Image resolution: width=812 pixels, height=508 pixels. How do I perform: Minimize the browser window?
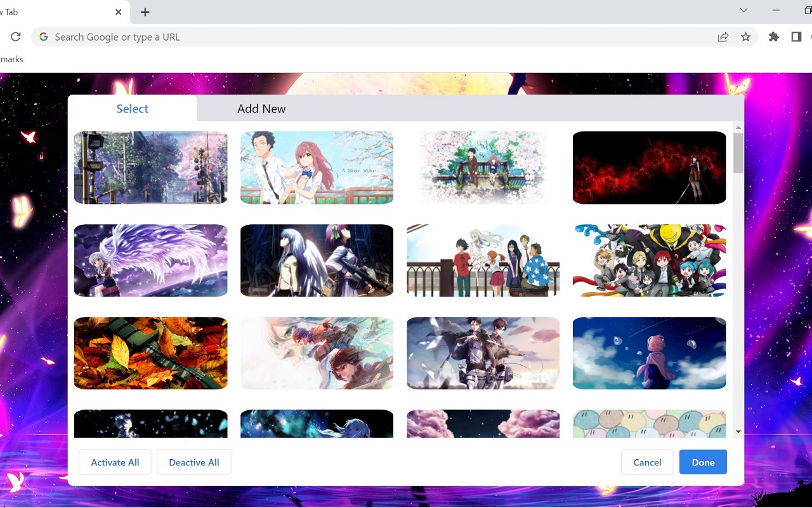pyautogui.click(x=776, y=10)
